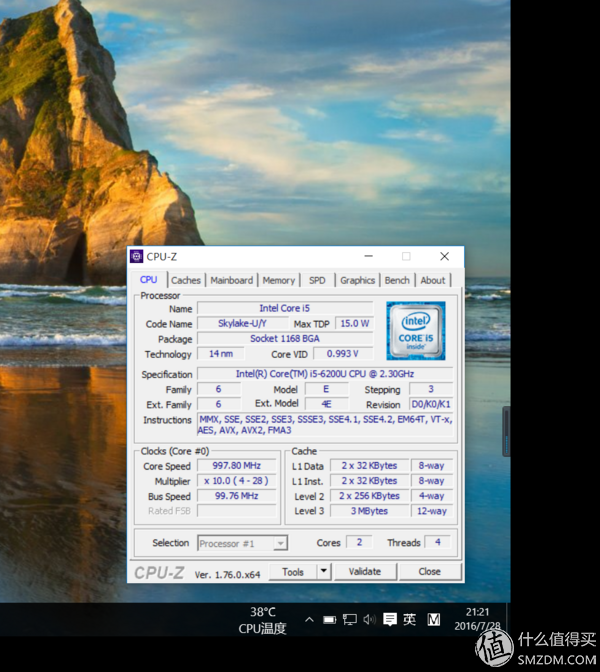Click the Technology value '14 nm'

pos(221,354)
